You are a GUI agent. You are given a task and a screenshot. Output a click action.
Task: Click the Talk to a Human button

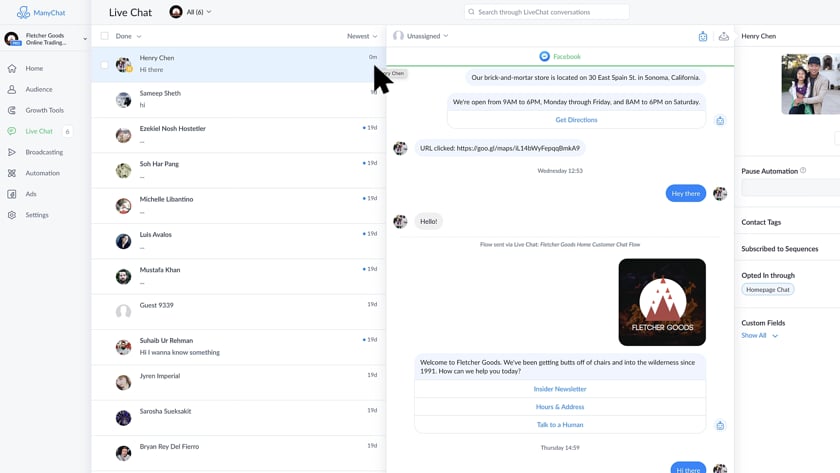point(560,424)
